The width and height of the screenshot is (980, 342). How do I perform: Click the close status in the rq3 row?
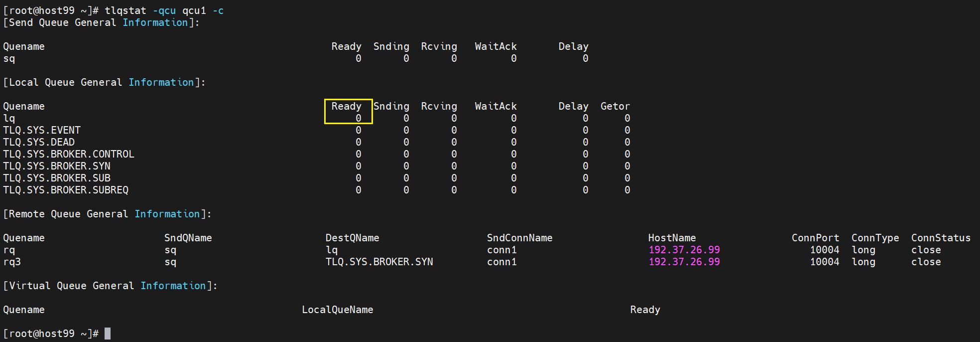[x=926, y=262]
